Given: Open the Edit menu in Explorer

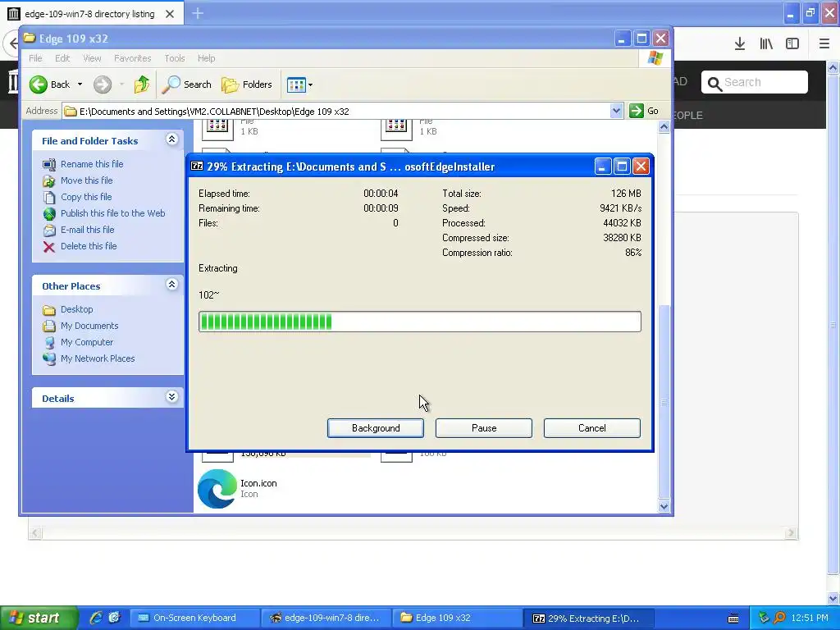Looking at the screenshot, I should point(62,58).
